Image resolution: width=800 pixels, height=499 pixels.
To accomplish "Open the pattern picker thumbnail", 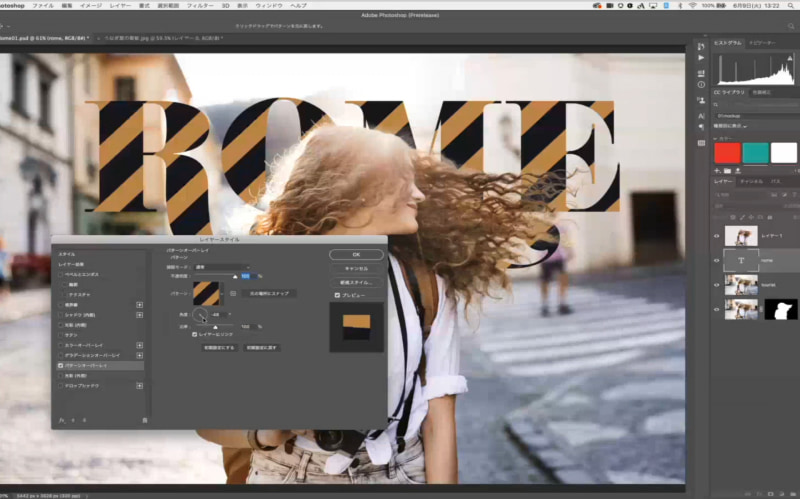I will tap(207, 293).
